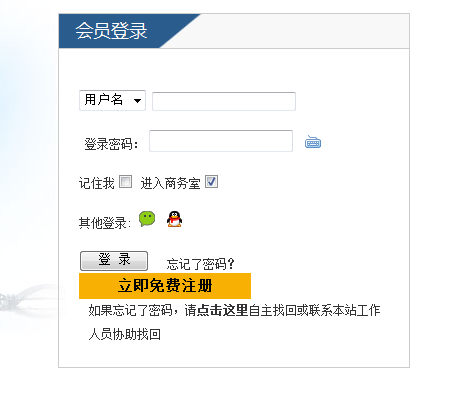449x395 pixels.
Task: Focus the username text input field
Action: pos(224,101)
